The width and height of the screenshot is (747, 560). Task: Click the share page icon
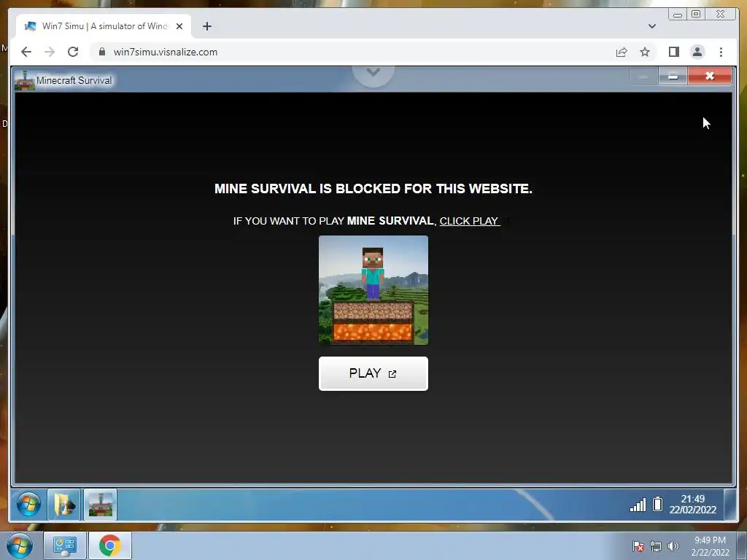(622, 52)
